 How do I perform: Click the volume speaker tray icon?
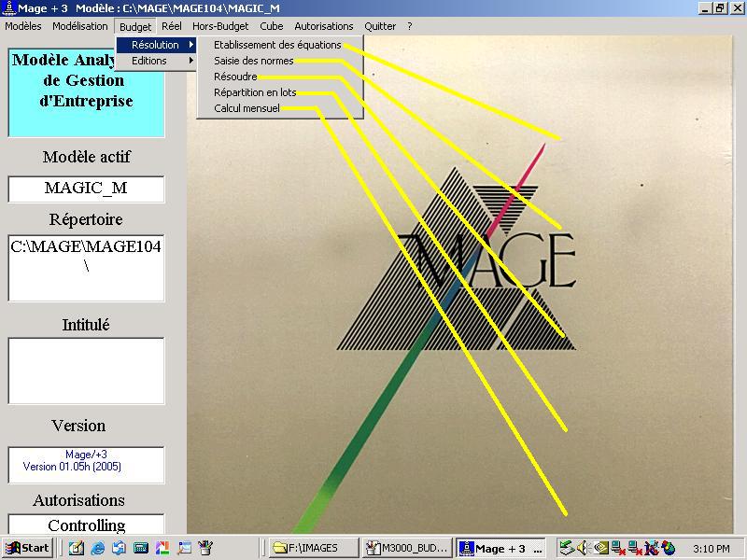pos(582,548)
